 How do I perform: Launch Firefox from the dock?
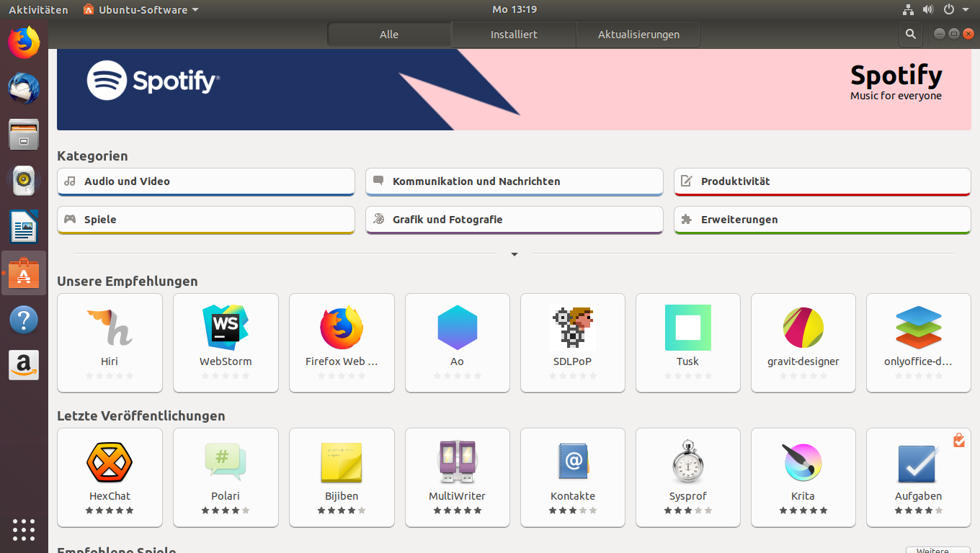24,42
